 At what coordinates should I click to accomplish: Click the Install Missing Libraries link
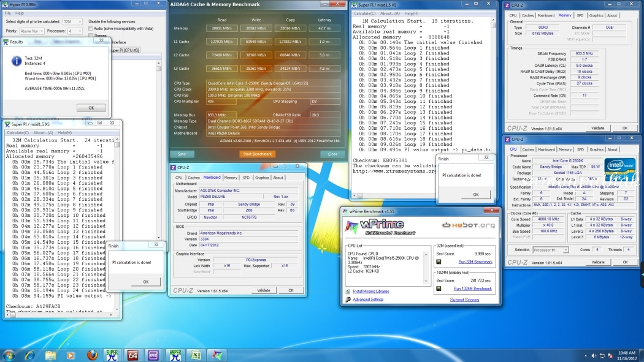[x=371, y=292]
